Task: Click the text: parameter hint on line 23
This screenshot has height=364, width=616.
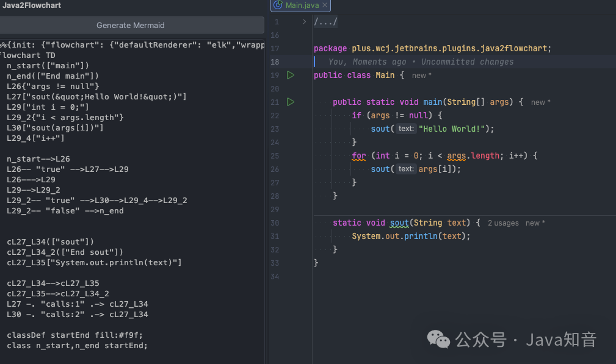Action: coord(406,129)
